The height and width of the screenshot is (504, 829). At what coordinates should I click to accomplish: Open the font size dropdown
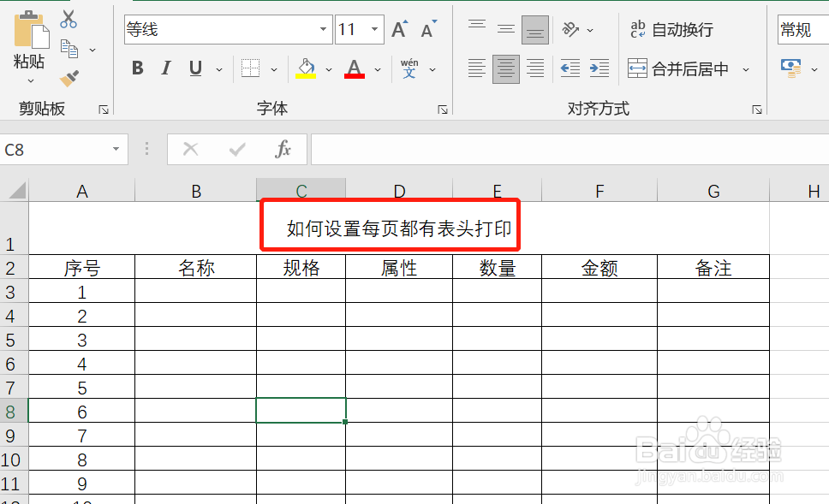point(373,28)
